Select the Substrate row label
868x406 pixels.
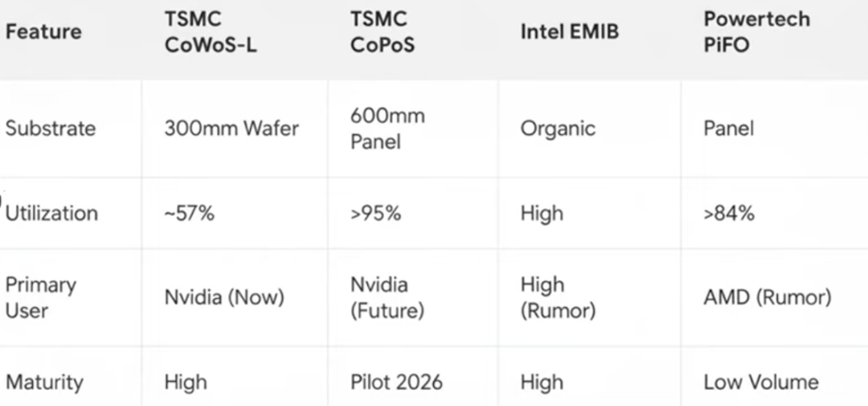(51, 129)
